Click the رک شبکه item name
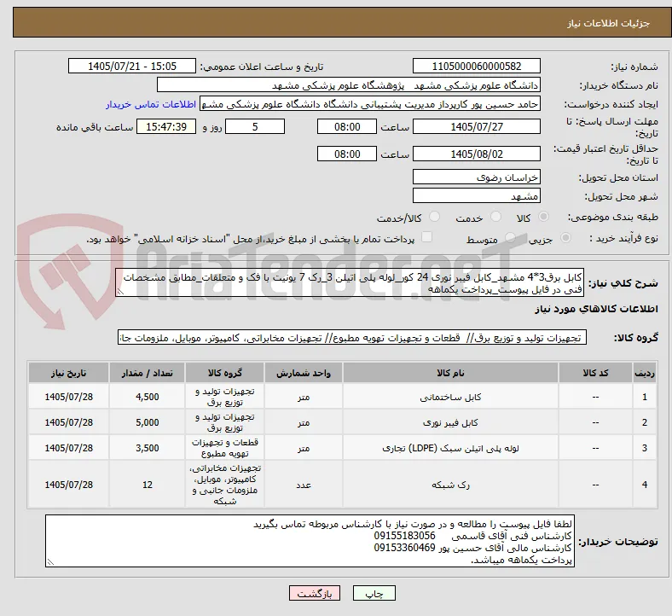This screenshot has width=672, height=616. tap(451, 485)
